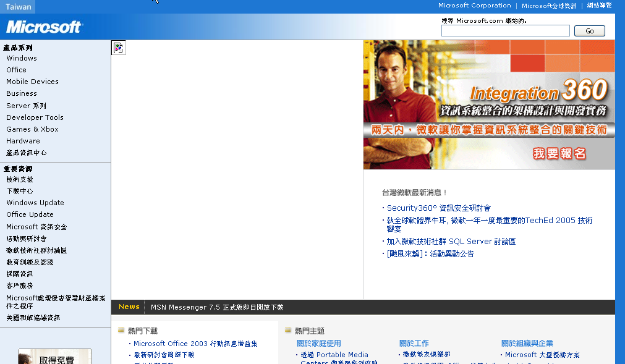Viewport: 625px width, 364px height.
Task: Click the broken image placeholder icon
Action: coord(118,48)
